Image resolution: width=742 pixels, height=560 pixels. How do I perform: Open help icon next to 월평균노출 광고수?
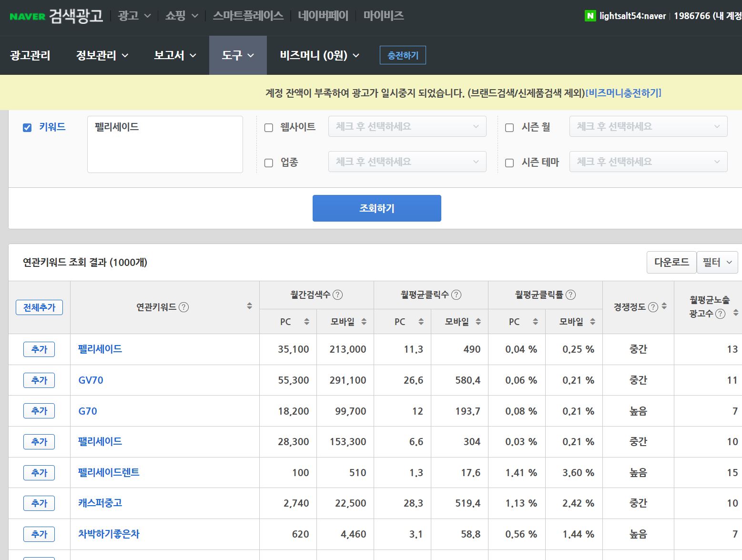(x=721, y=314)
